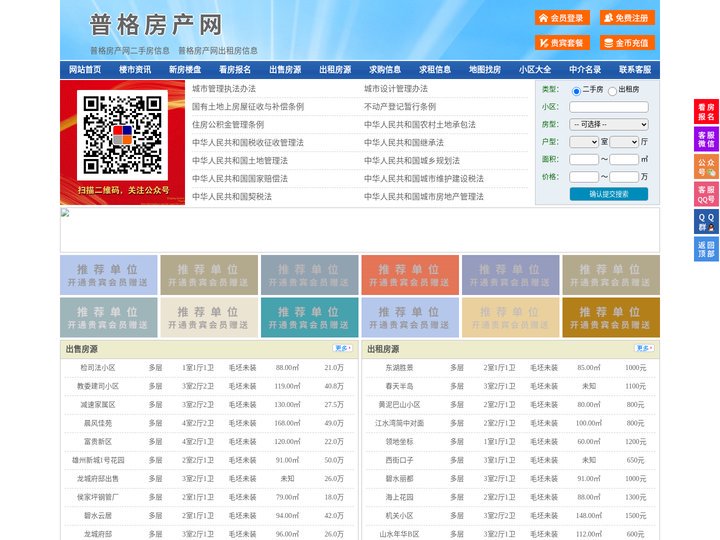Open the 教委建司小区 sale listing
This screenshot has height=540, width=720.
click(98, 386)
